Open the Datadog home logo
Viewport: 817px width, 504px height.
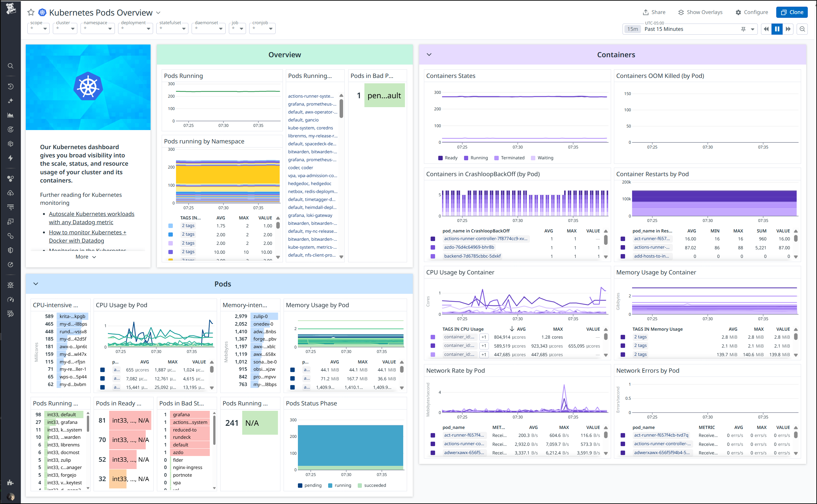[11, 8]
